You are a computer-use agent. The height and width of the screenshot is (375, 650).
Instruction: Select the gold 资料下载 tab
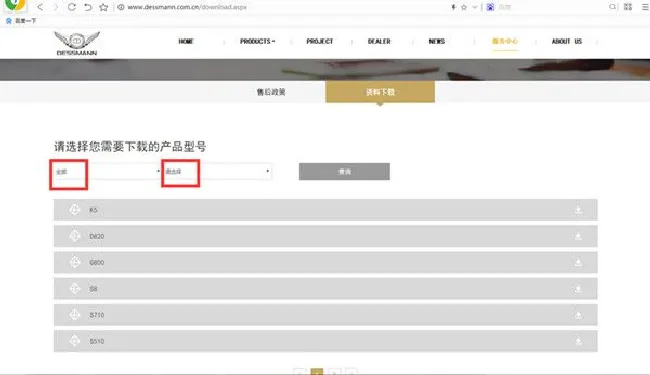(380, 92)
